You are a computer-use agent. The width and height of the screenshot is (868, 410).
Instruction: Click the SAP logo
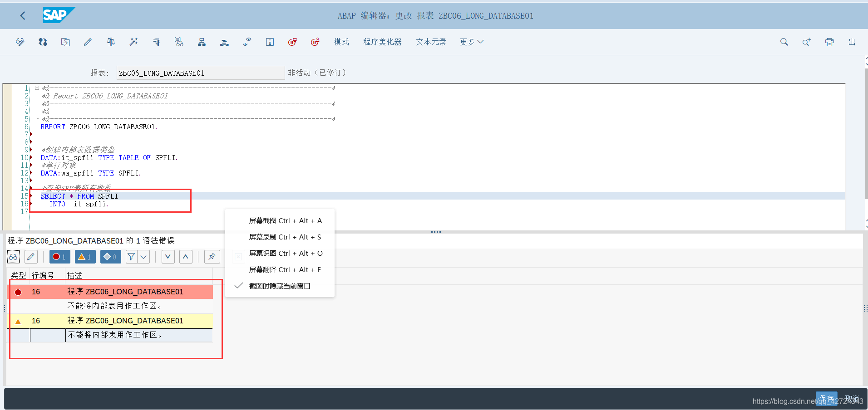tap(58, 15)
